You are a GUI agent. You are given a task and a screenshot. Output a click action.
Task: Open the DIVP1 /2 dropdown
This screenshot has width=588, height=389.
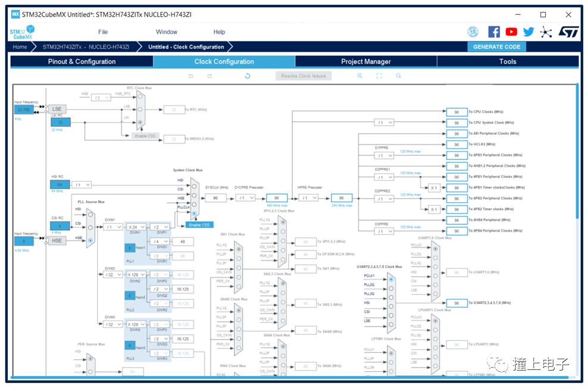pos(160,227)
